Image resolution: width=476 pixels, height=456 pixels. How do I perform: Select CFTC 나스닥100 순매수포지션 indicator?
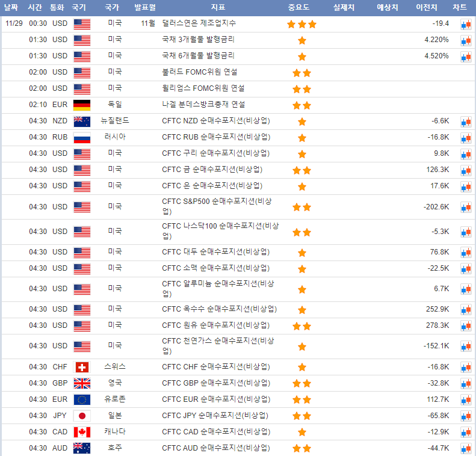click(x=220, y=231)
